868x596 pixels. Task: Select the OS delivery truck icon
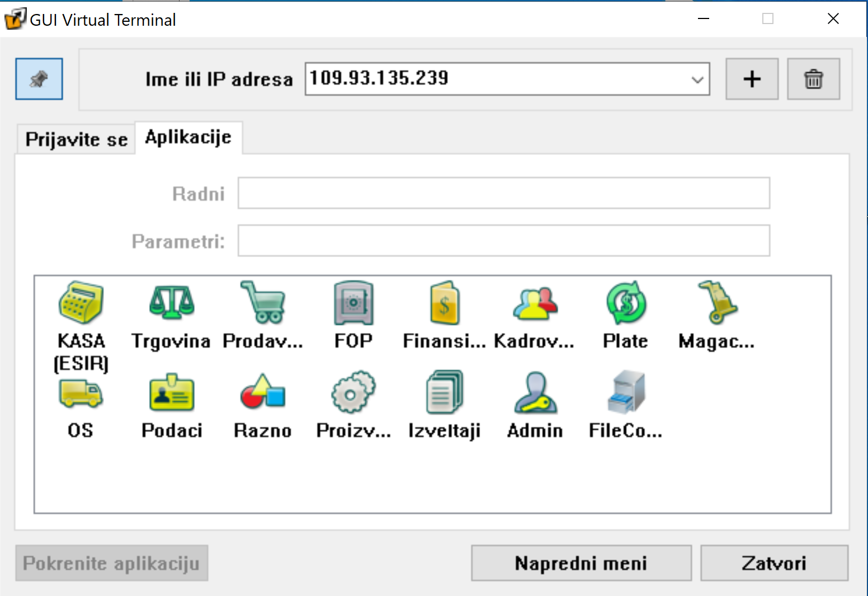point(81,393)
